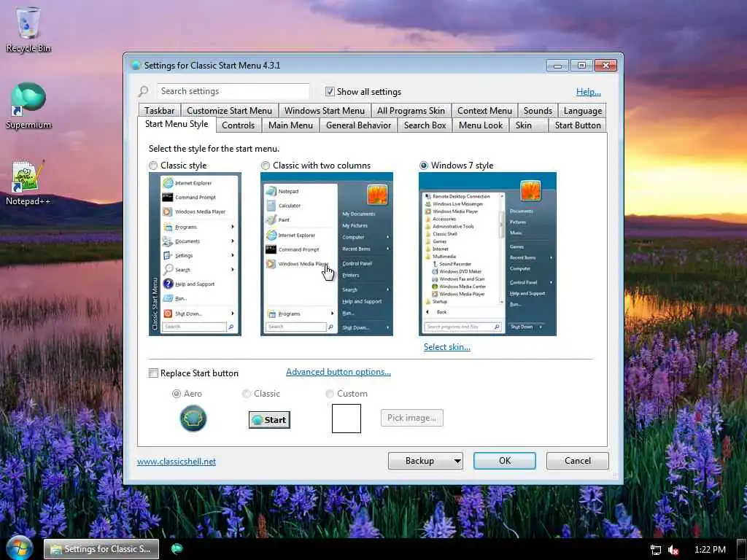Click the two columns style preview image
Screen dimensions: 747x560
(x=326, y=254)
